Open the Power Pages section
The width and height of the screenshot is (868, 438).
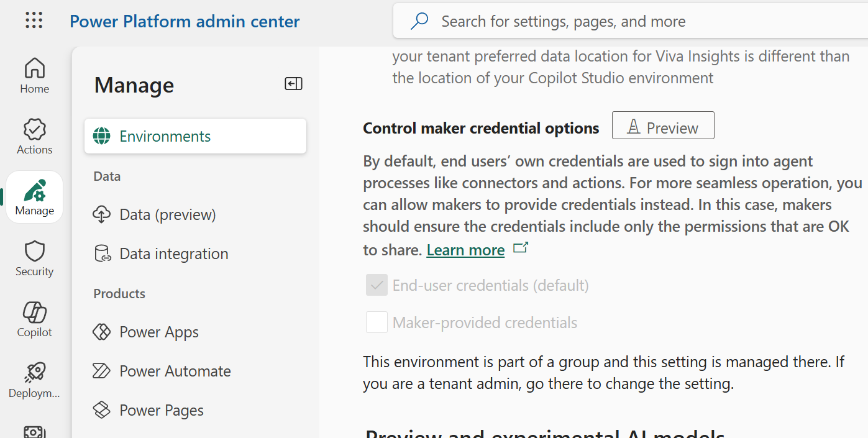coord(162,409)
